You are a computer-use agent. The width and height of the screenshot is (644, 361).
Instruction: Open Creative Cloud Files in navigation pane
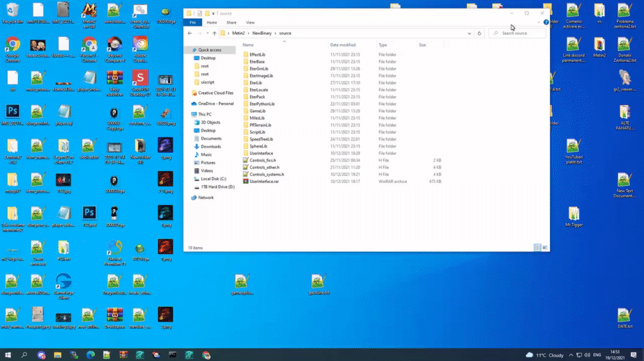click(216, 93)
